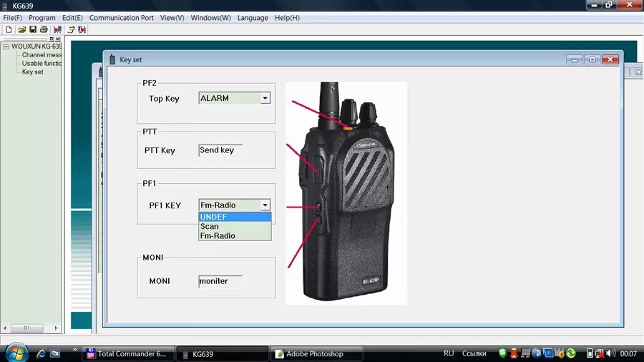Close the background child window behind Key set
644x362 pixels.
coord(639,72)
